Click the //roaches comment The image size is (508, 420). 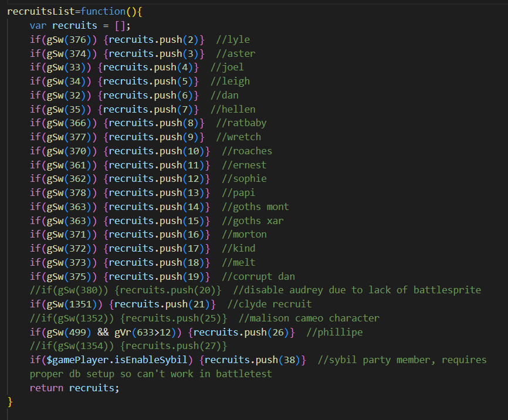(x=247, y=151)
